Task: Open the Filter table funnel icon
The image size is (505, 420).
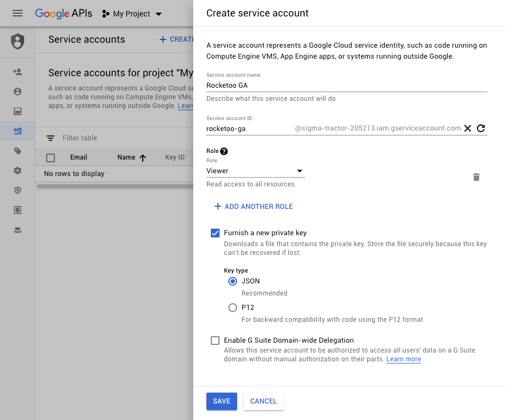Action: pyautogui.click(x=50, y=138)
